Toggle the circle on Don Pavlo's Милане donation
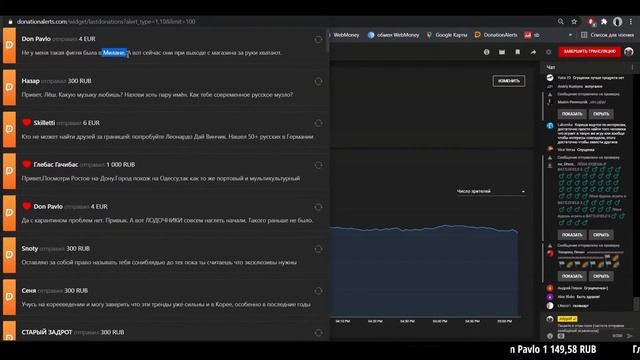This screenshot has height=360, width=640. coord(318,40)
